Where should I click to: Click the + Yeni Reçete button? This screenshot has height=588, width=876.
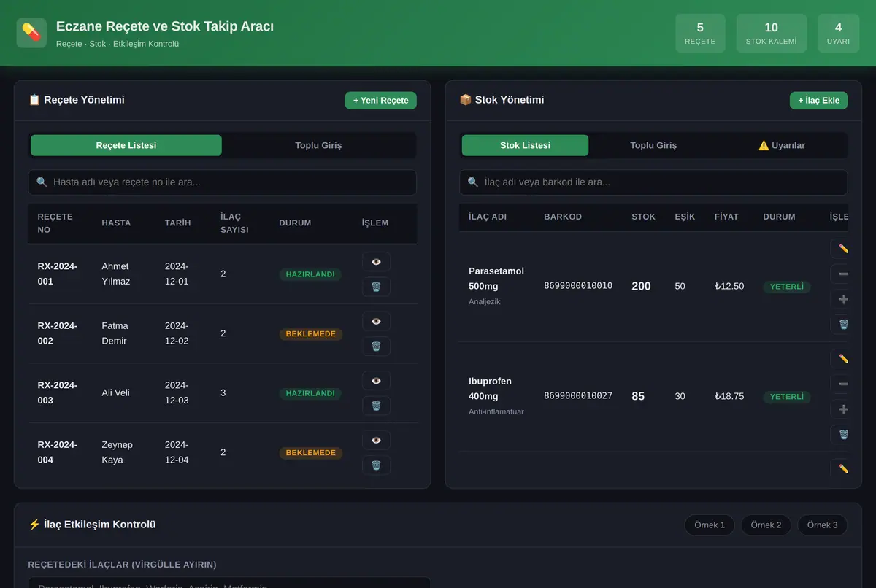[380, 100]
